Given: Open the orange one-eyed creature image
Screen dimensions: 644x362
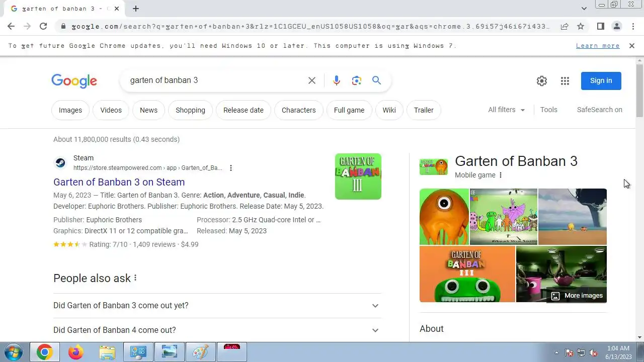Looking at the screenshot, I should pos(444,217).
